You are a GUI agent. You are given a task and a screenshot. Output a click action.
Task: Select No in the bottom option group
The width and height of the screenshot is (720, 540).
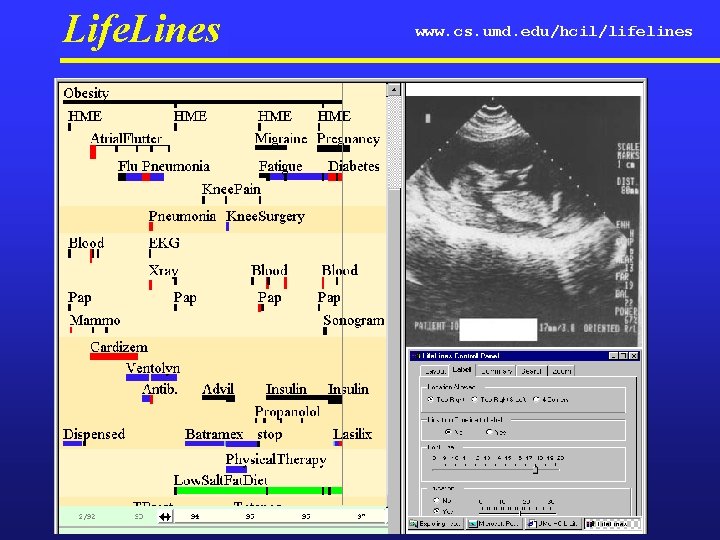click(436, 500)
